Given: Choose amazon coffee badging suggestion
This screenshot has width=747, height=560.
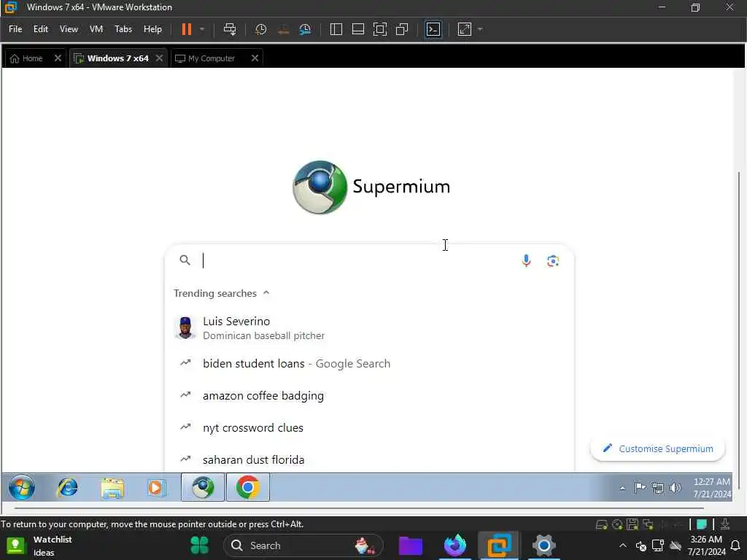Looking at the screenshot, I should coord(369,396).
